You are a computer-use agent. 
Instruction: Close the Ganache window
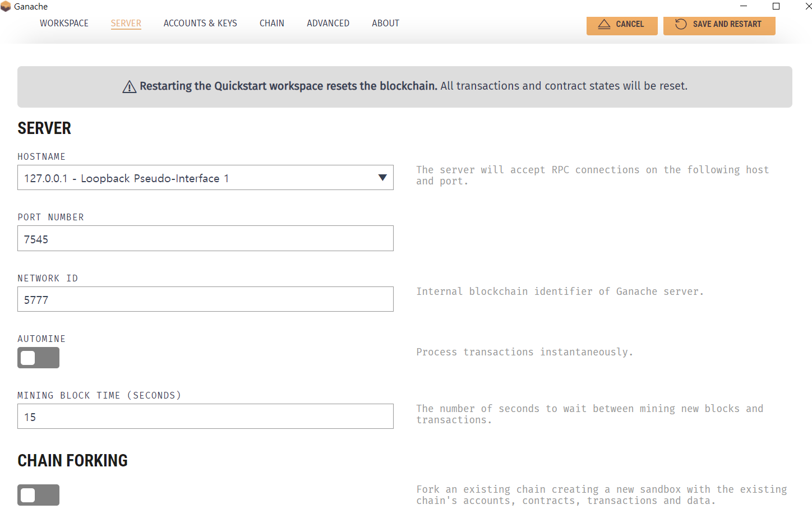[x=808, y=6]
